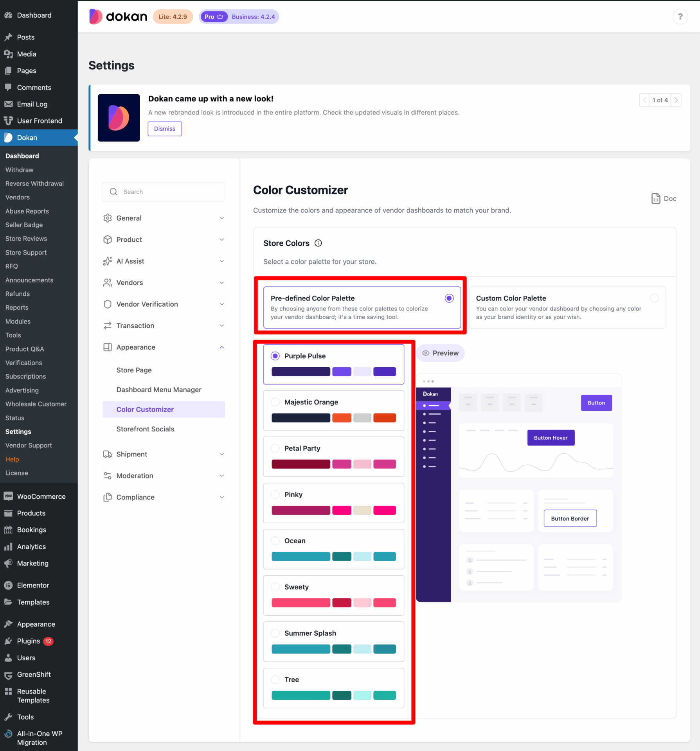Choose the Ocean color palette radio
The height and width of the screenshot is (751, 700).
[275, 541]
